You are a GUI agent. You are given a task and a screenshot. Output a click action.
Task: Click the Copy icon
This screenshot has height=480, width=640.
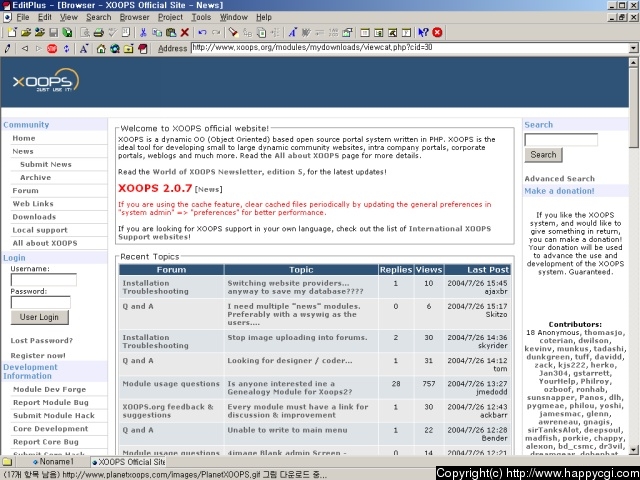[157, 32]
